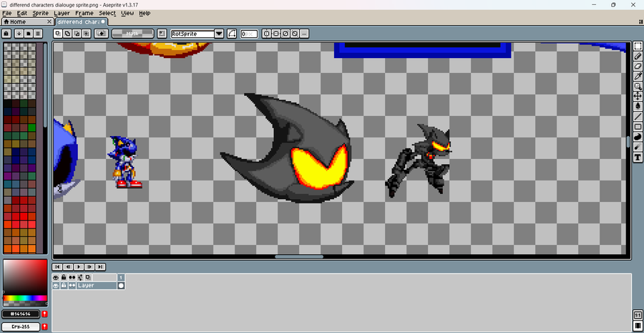Screen dimensions: 644x333
Task: Toggle continuous layers icon in timeline header
Action: (x=72, y=278)
